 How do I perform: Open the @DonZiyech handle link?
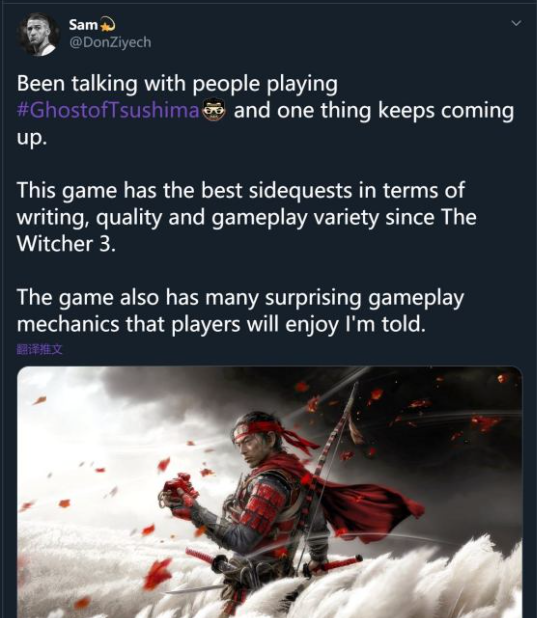[x=110, y=42]
